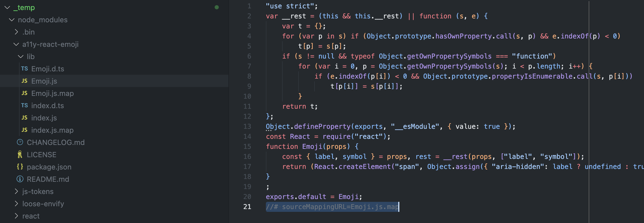Click the TS icon of index.d.ts

[25, 105]
